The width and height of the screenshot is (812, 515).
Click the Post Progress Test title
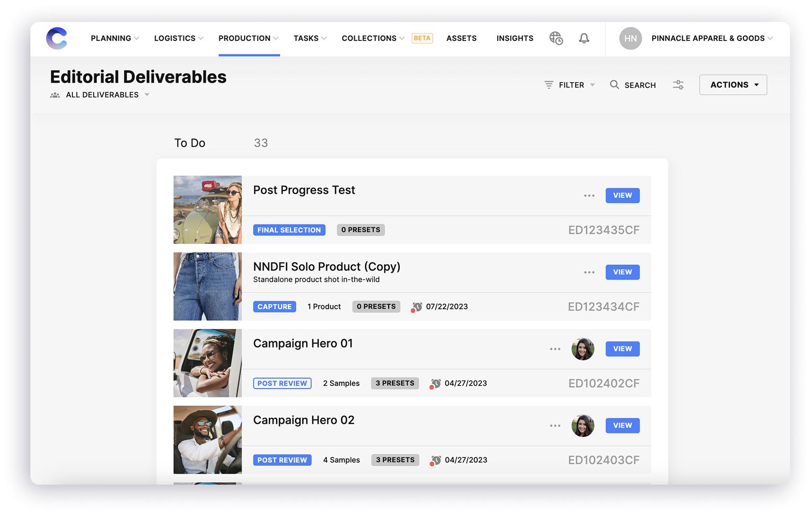pos(304,190)
